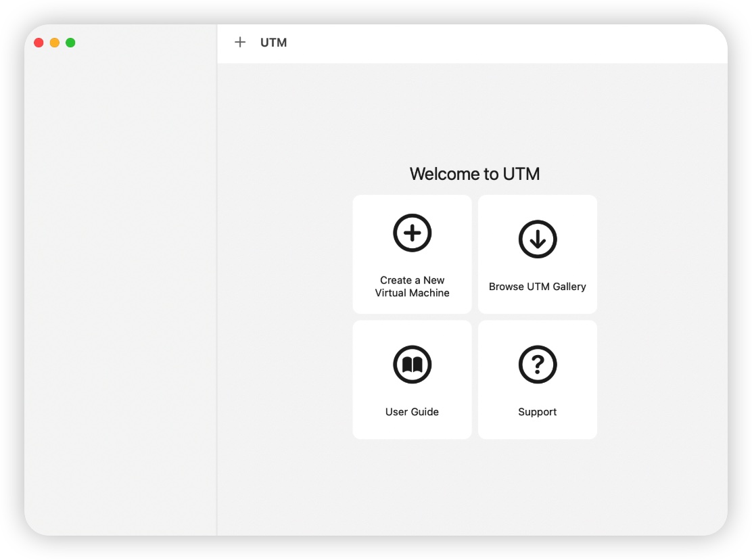Close the UTM window with red button
This screenshot has height=560, width=752.
click(39, 43)
